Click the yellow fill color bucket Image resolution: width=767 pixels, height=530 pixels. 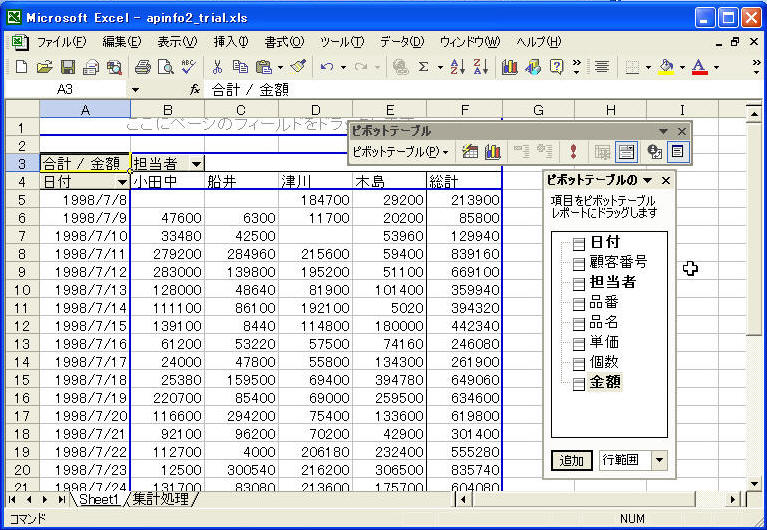pos(667,67)
